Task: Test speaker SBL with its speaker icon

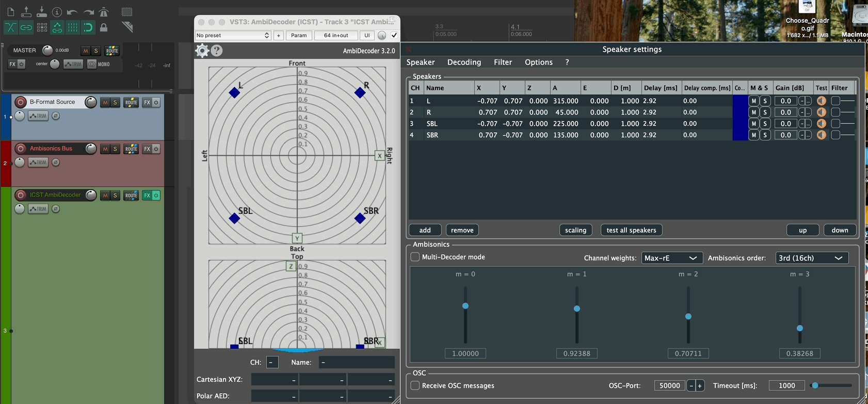Action: (822, 123)
